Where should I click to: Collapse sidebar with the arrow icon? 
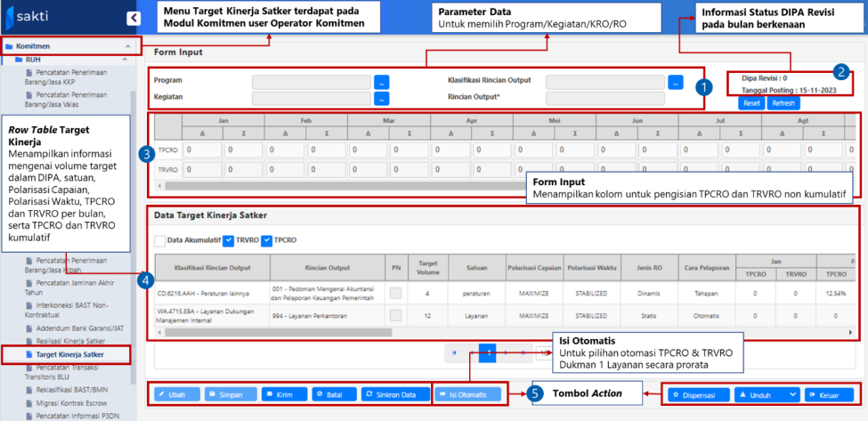click(134, 18)
